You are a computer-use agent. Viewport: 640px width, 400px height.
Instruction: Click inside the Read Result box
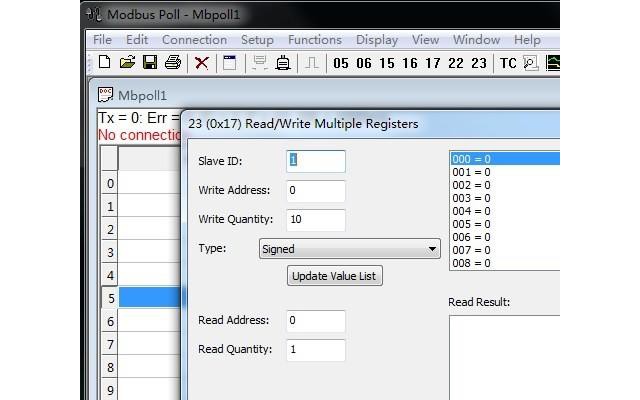(x=504, y=358)
